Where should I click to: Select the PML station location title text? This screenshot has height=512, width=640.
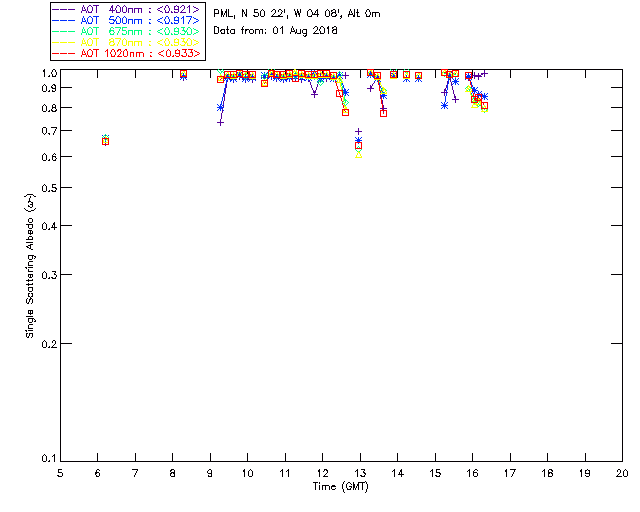click(297, 14)
